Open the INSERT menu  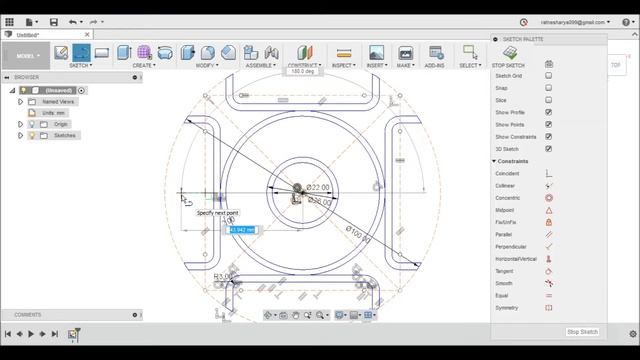tap(377, 65)
